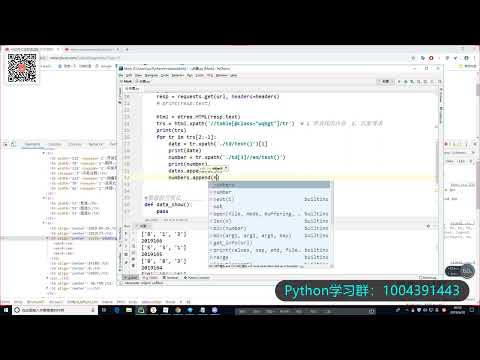The width and height of the screenshot is (480, 360).
Task: Switch to Sources tab in Chrome DevTools
Action: pos(75,144)
